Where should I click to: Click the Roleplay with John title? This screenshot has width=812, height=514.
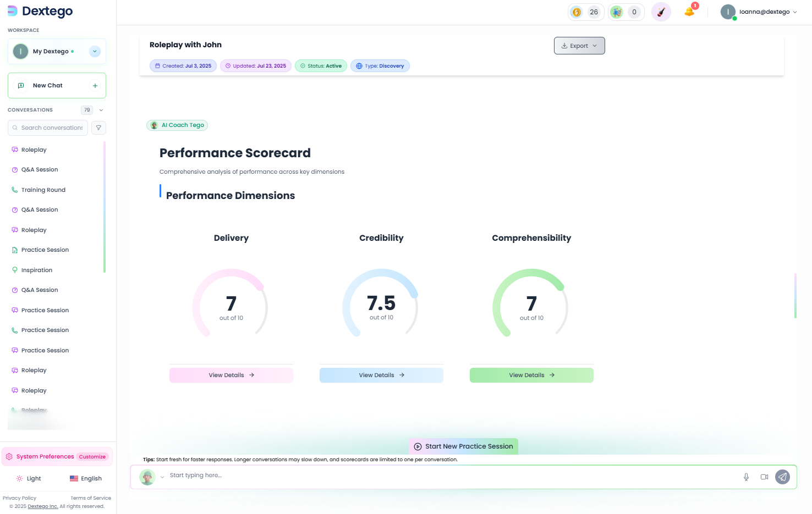coord(185,45)
